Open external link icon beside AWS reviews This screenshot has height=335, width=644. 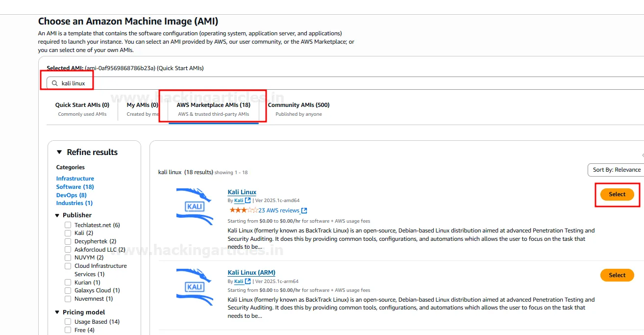[304, 210]
